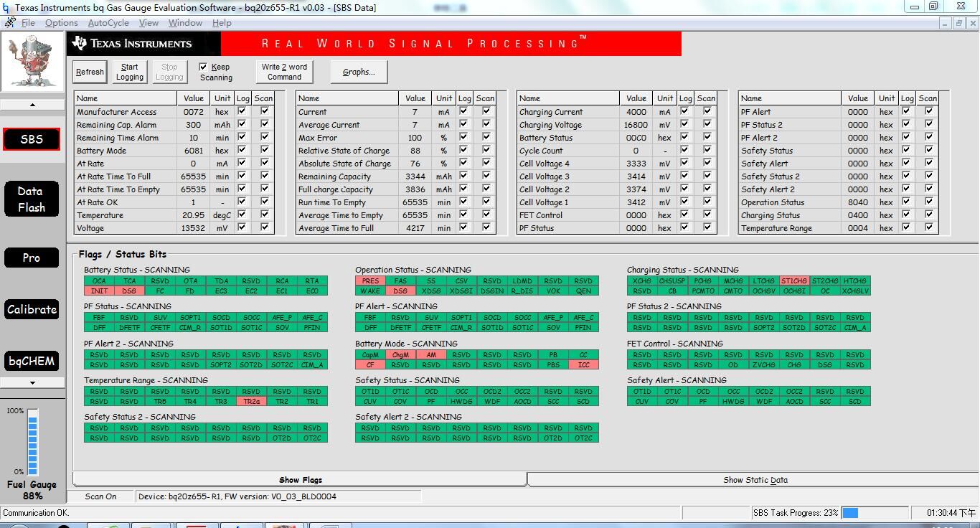Click the 01:30:44 clock in the status bar

(x=951, y=513)
